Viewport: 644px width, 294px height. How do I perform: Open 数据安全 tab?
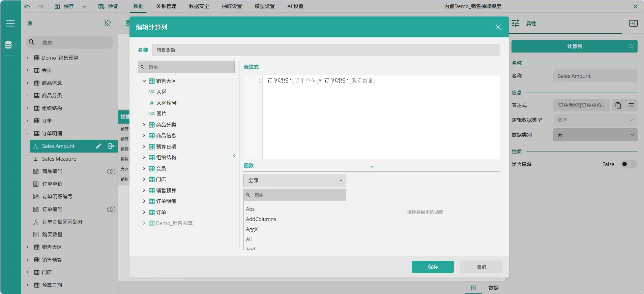coord(199,6)
